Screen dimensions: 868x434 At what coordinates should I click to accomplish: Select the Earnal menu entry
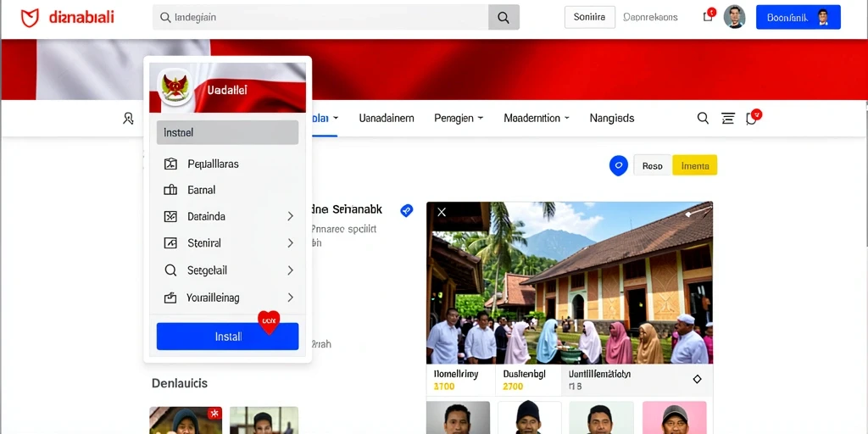pyautogui.click(x=227, y=190)
